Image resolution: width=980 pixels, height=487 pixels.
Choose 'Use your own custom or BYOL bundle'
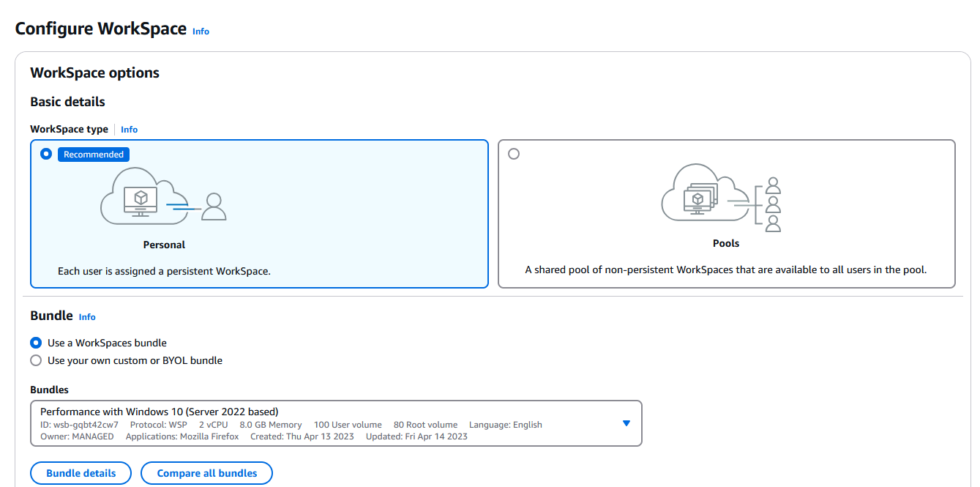(x=36, y=360)
